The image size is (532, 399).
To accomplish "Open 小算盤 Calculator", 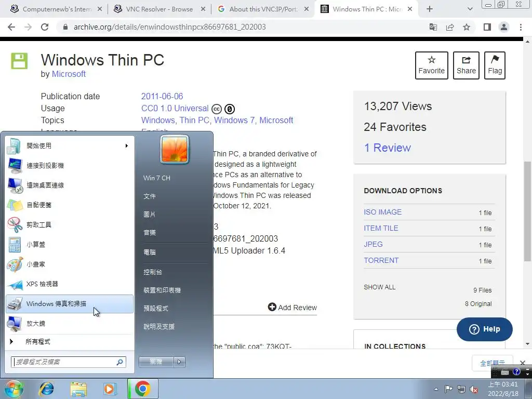I will 70,245.
